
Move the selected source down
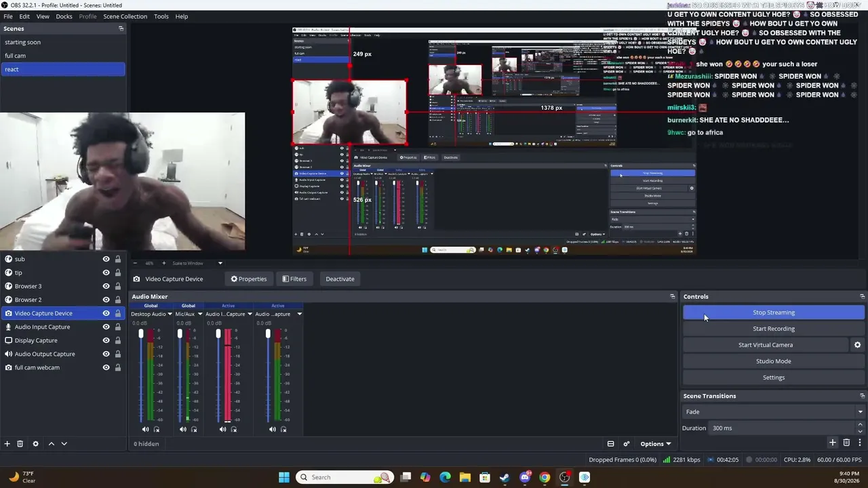point(64,443)
